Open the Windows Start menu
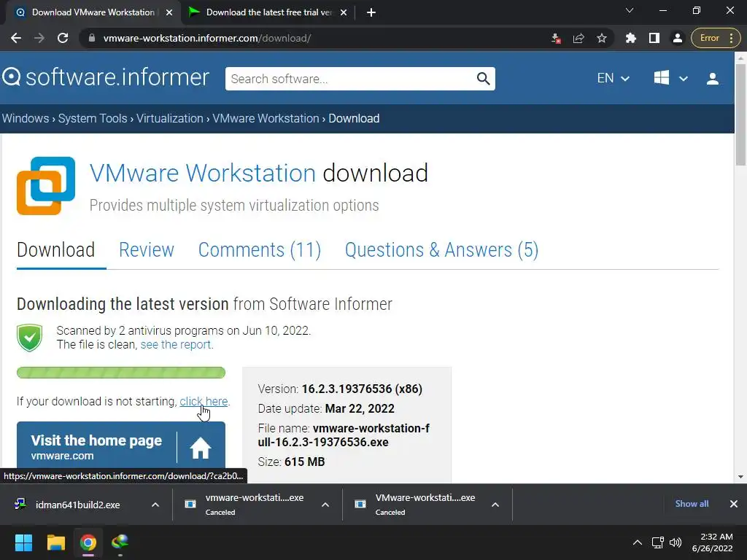This screenshot has height=560, width=747. point(23,542)
